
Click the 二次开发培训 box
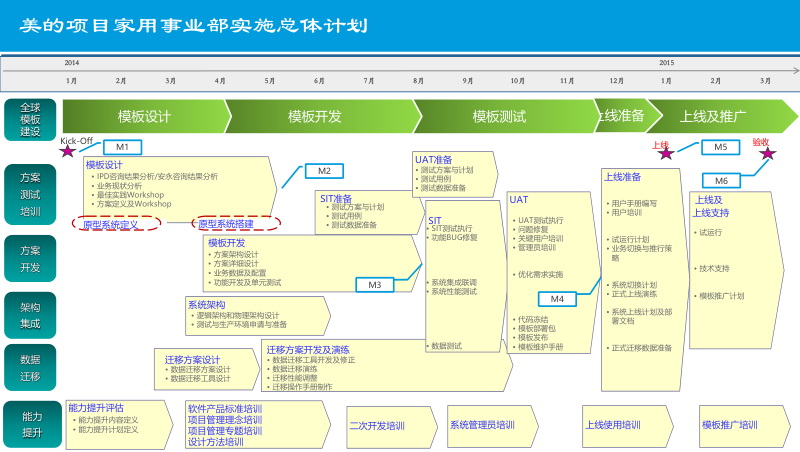click(x=392, y=426)
